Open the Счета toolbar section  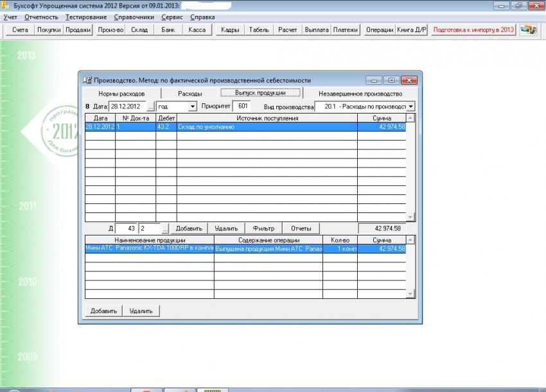click(20, 30)
